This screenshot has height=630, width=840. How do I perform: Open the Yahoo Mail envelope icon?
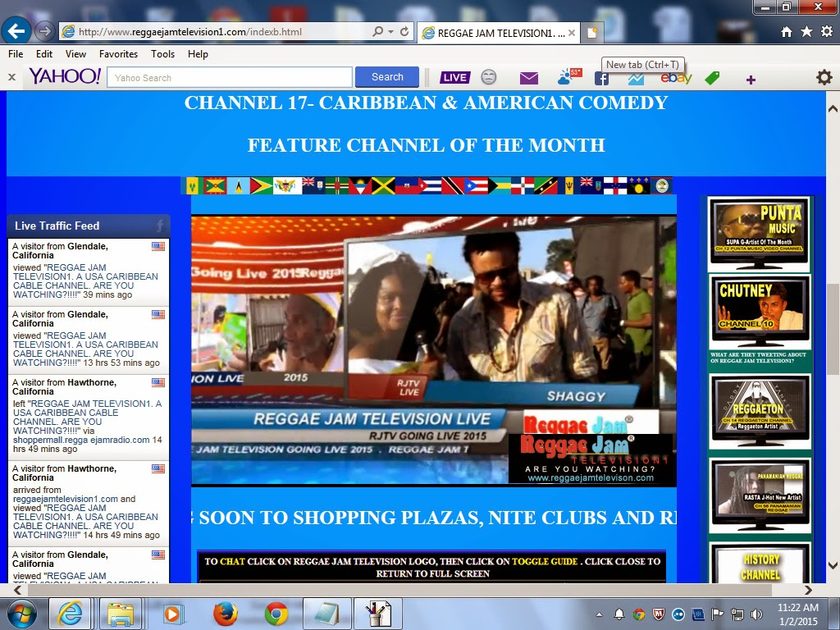point(528,78)
